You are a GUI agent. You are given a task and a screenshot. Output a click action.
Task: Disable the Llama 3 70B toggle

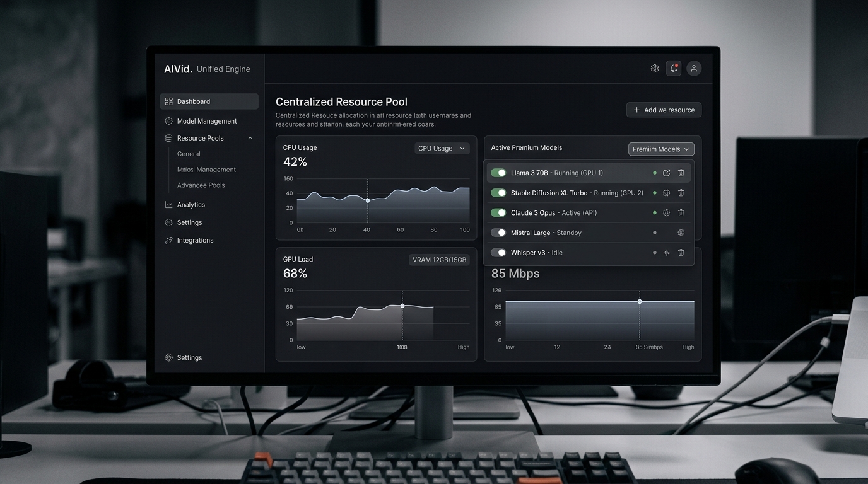pos(498,173)
